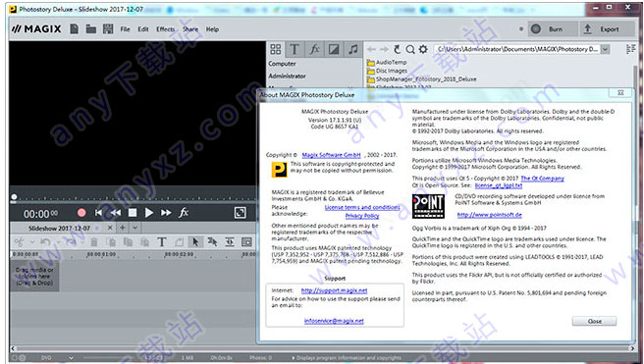
Task: Create a new project with the blank page icon
Action: coord(75,28)
